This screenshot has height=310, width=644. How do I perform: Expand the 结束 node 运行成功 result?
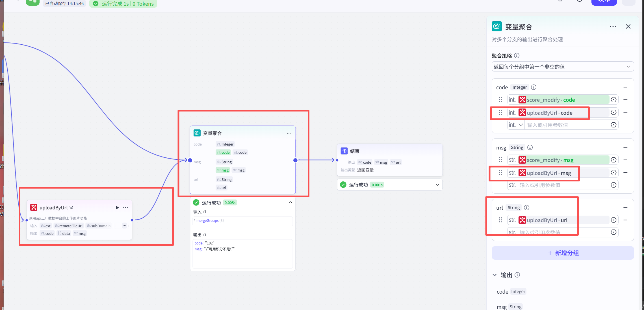click(437, 185)
